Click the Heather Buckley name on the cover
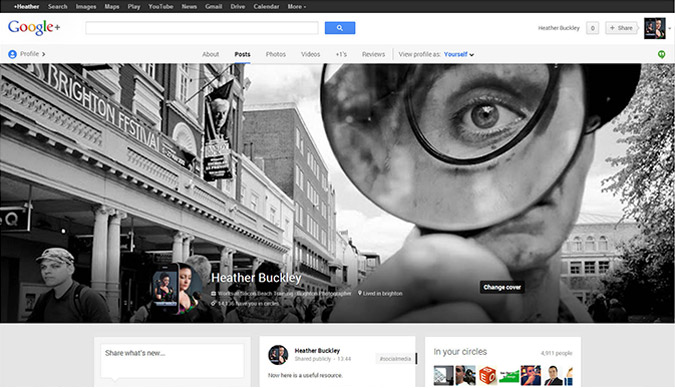Viewport: 675px width, 388px height. click(256, 278)
